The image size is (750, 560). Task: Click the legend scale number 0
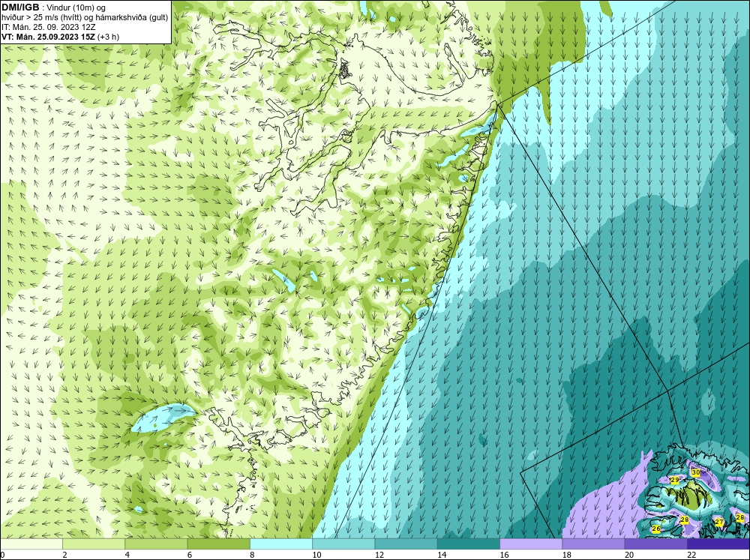pyautogui.click(x=2, y=555)
